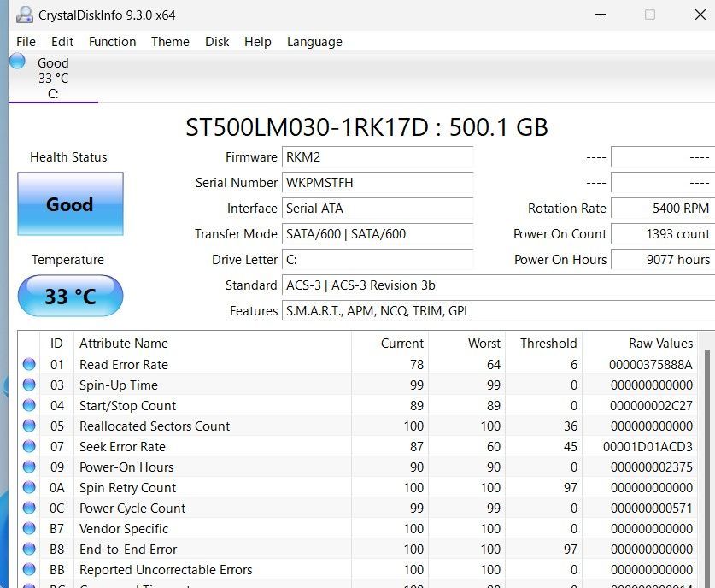Image resolution: width=715 pixels, height=588 pixels.
Task: Open the Theme menu
Action: 170,42
